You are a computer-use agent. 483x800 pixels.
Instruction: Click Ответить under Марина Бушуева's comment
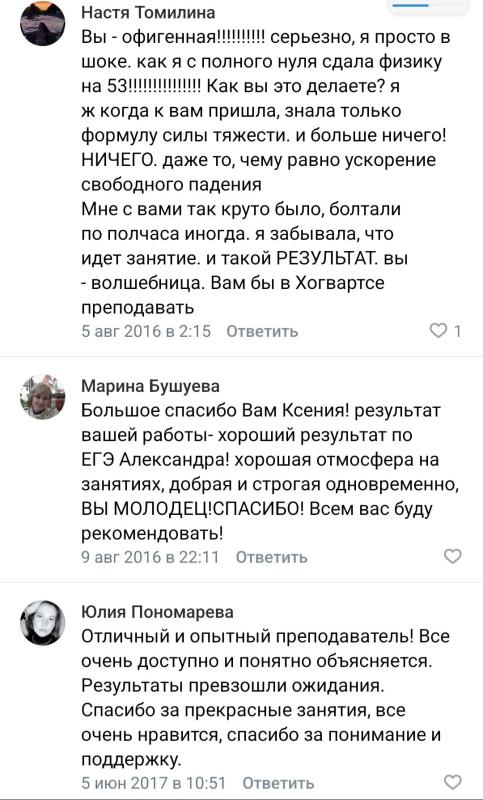click(271, 557)
